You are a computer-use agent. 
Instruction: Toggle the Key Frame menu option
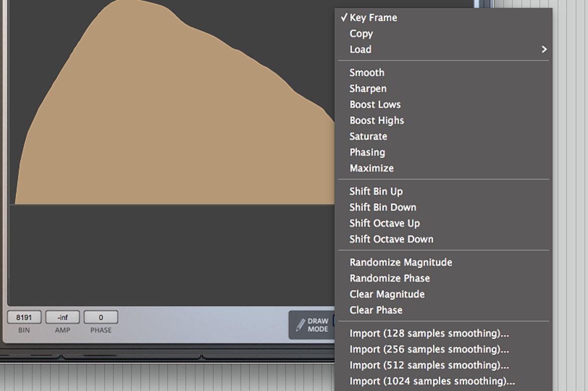443,18
